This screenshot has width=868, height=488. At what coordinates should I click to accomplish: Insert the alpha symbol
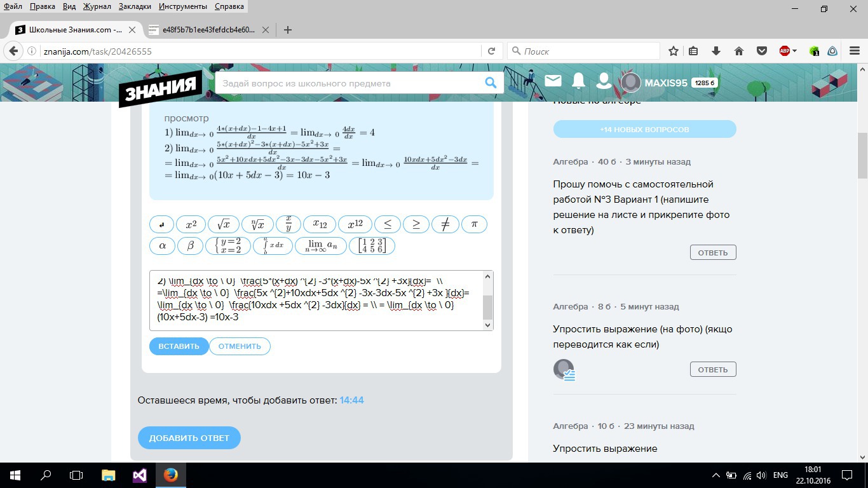pos(162,246)
